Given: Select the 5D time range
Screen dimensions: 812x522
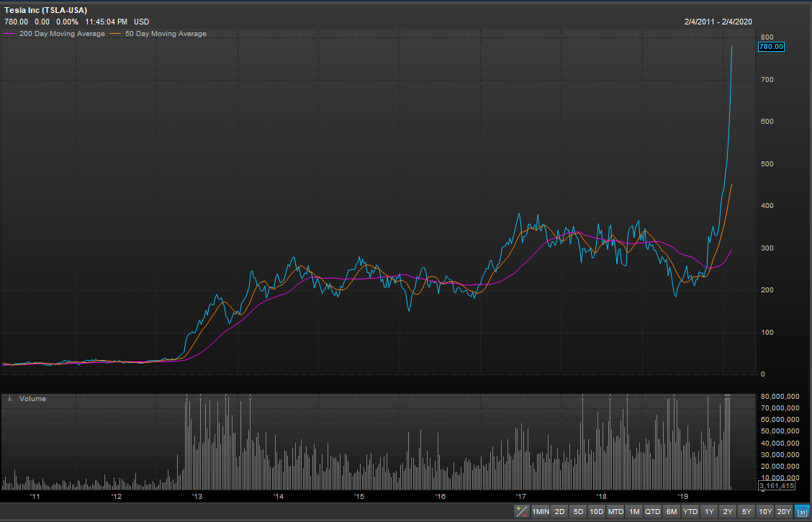Looking at the screenshot, I should point(579,512).
